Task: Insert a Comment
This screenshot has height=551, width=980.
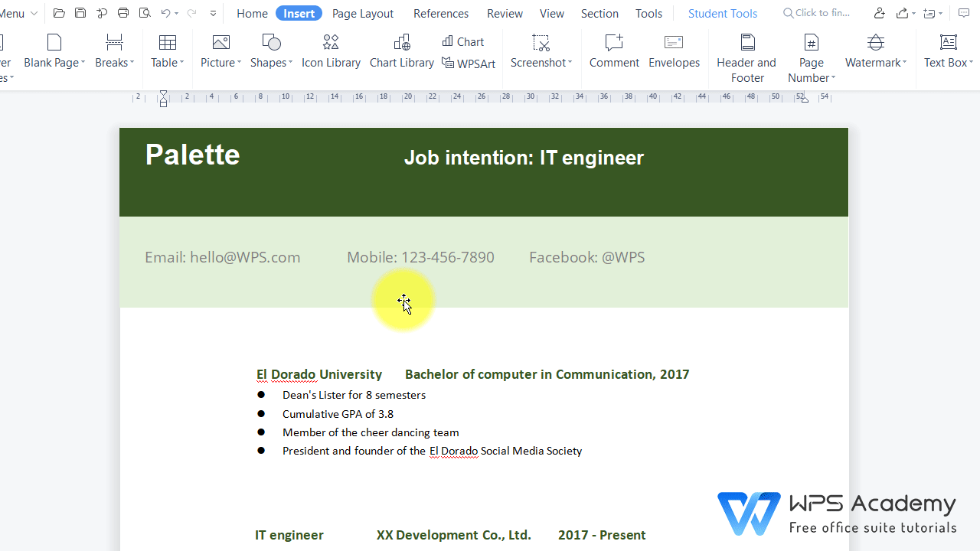Action: pos(614,51)
